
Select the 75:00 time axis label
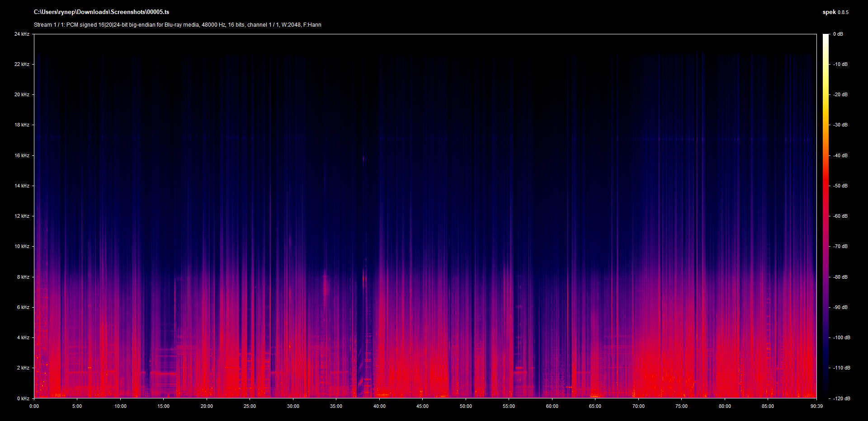click(x=681, y=406)
